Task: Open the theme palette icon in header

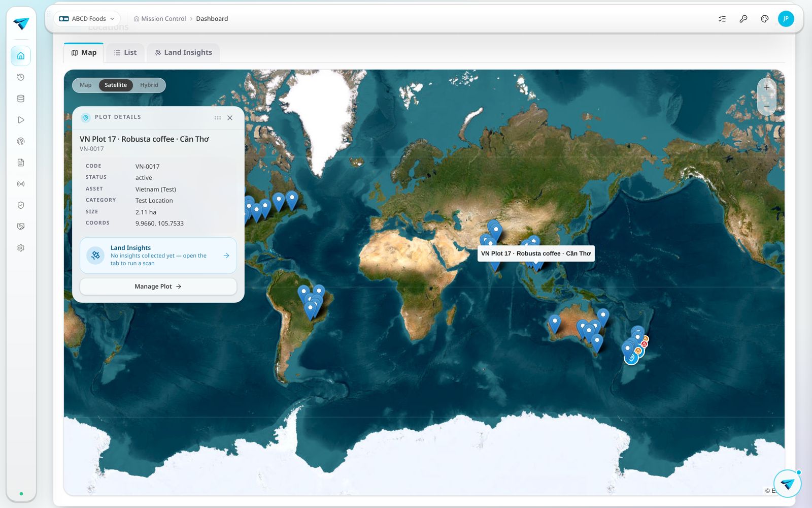Action: [765, 19]
